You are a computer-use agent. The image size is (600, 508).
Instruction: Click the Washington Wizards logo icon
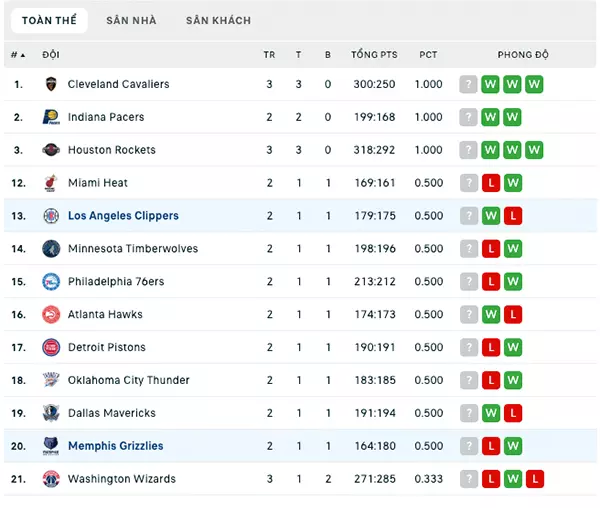pos(51,479)
